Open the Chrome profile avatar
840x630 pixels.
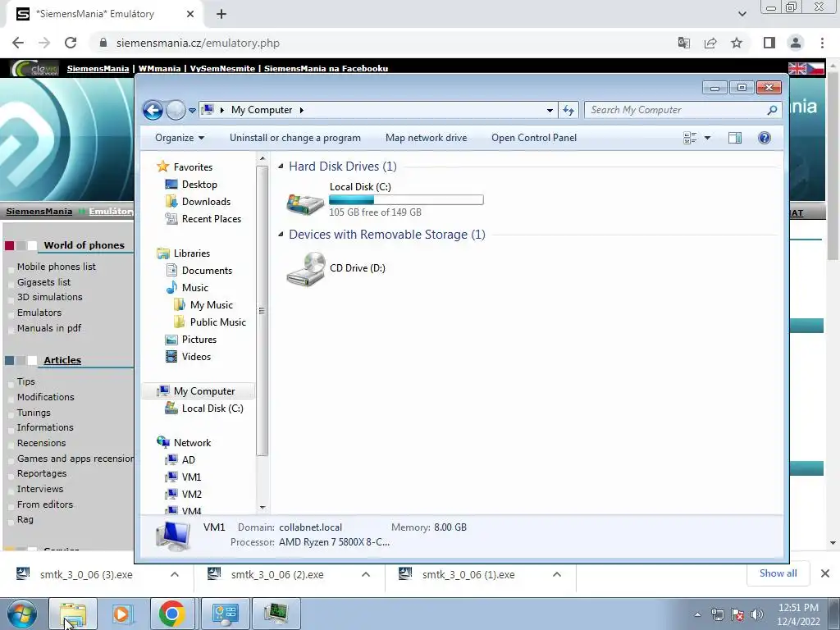(x=796, y=43)
